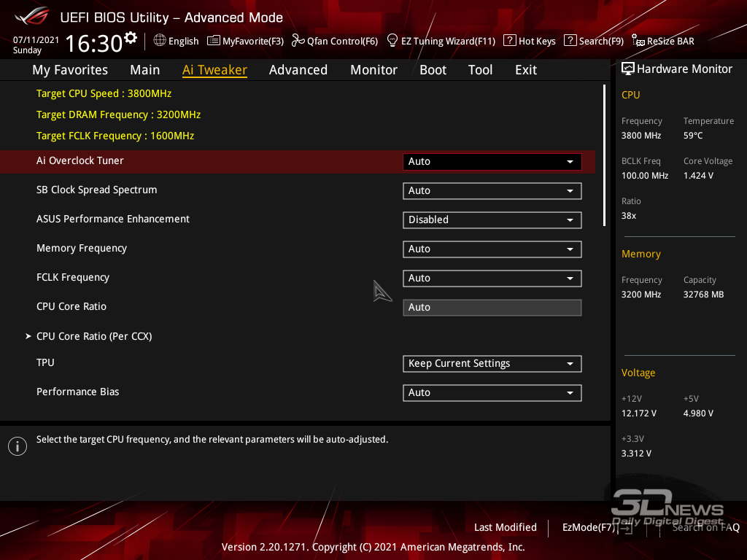Open Memory Frequency dropdown
The height and width of the screenshot is (560, 747).
pyautogui.click(x=492, y=249)
